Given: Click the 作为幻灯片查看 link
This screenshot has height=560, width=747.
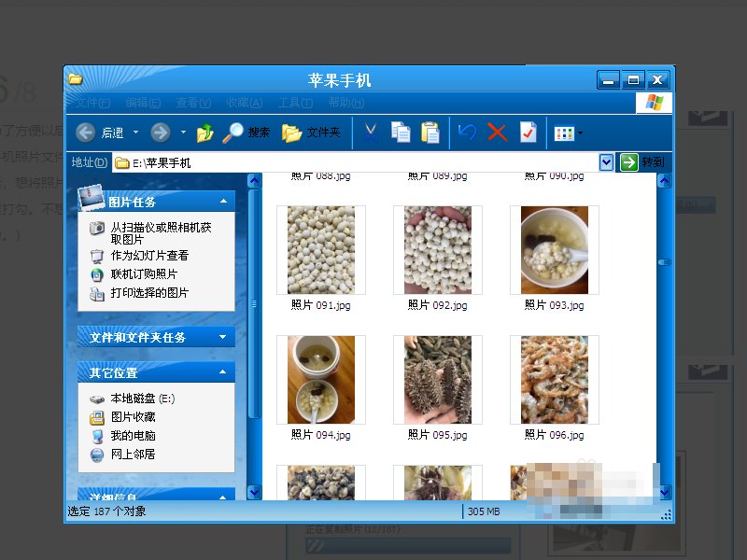Looking at the screenshot, I should [149, 255].
